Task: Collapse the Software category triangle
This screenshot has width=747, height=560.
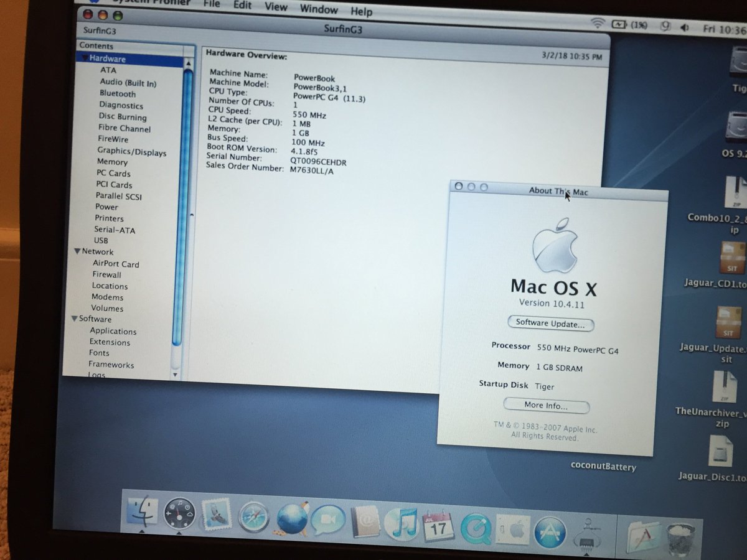Action: click(x=74, y=319)
